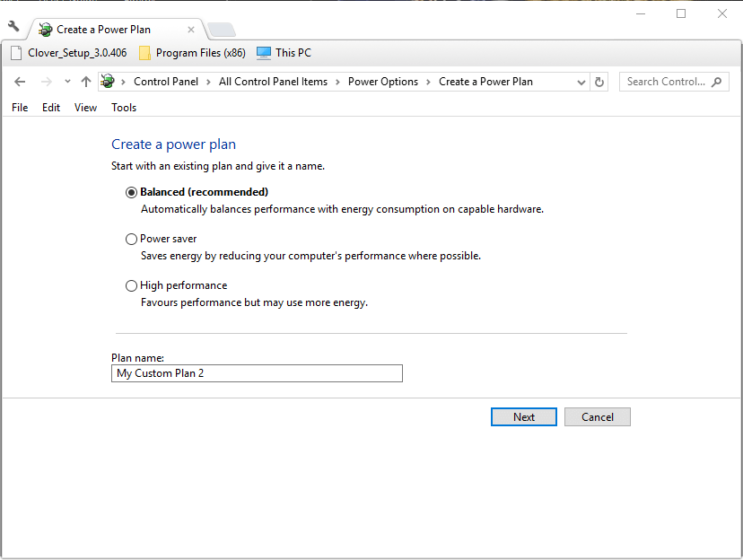Open the address bar history dropdown

pos(581,82)
